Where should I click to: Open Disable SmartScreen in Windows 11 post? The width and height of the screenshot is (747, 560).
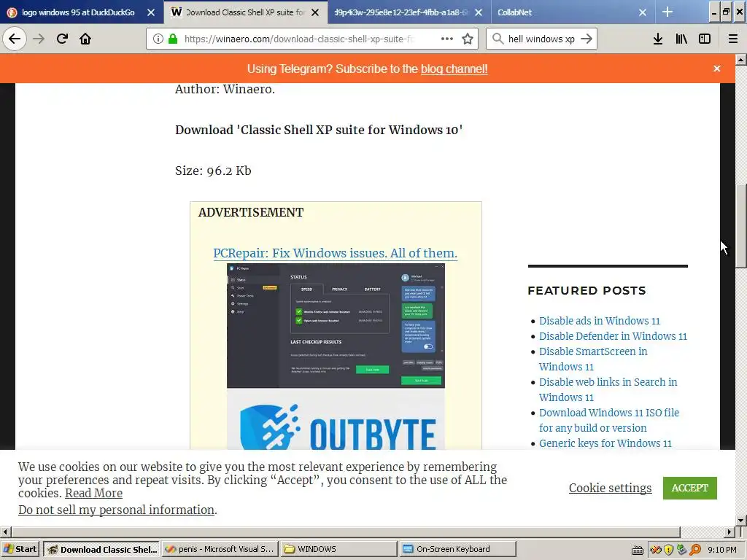coord(593,359)
